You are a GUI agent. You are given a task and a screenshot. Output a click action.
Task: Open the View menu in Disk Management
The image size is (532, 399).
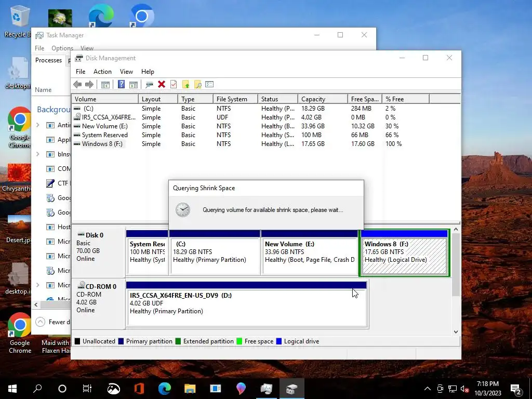click(126, 72)
